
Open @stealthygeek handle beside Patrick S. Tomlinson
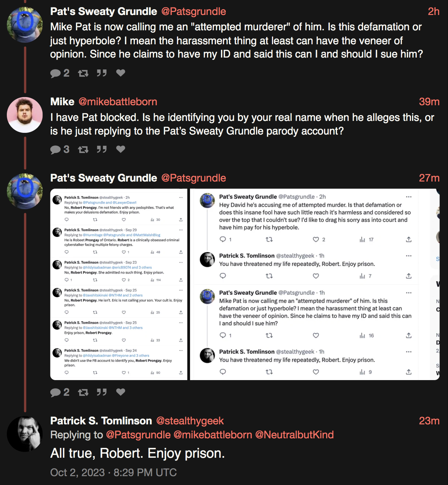[x=190, y=421]
